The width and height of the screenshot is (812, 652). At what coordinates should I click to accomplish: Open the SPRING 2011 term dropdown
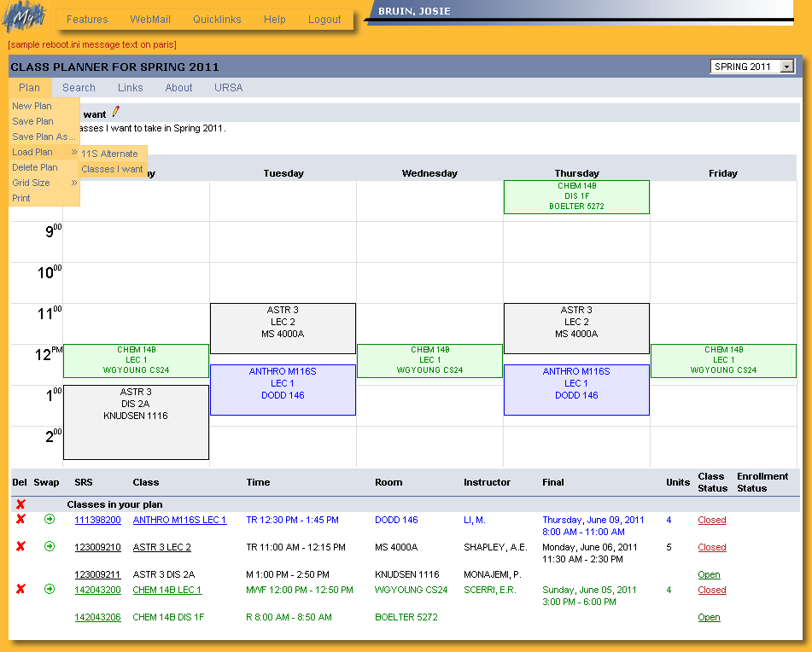pyautogui.click(x=752, y=67)
